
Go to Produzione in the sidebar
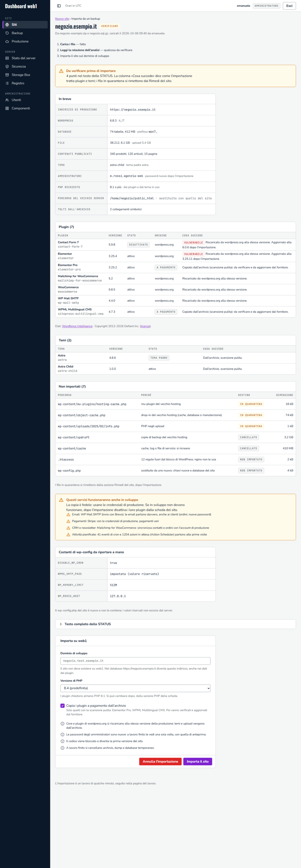(x=25, y=41)
